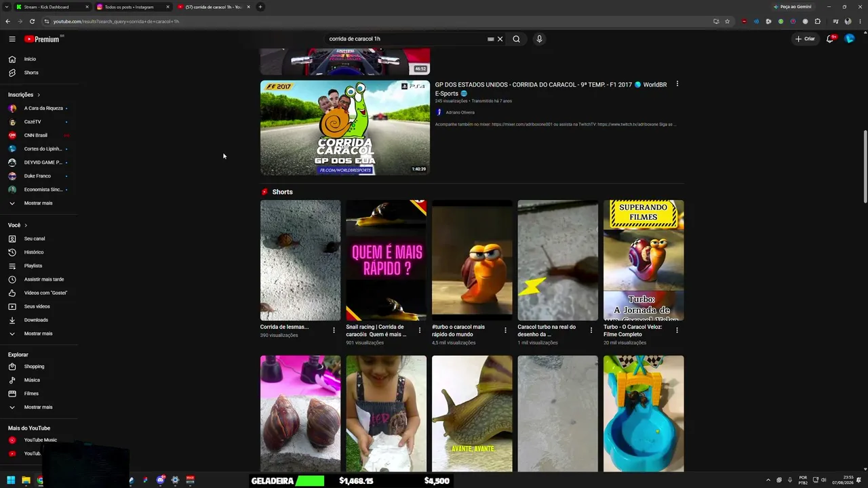Go back in browser history
This screenshot has width=868, height=488.
(7, 21)
